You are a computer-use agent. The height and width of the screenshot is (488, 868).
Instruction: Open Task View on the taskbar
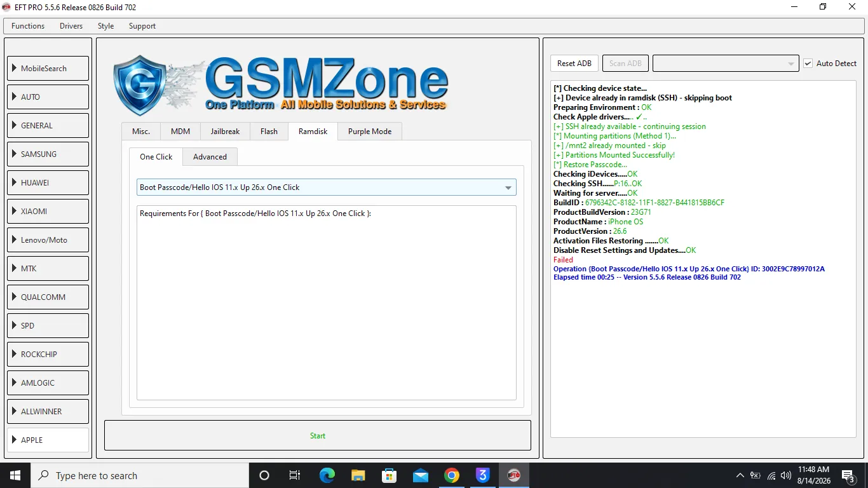pos(295,475)
